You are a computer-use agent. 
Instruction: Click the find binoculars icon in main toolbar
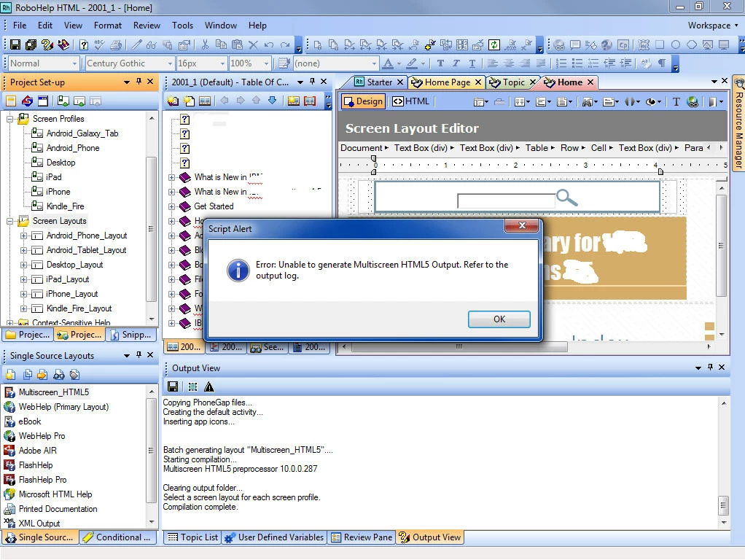(x=152, y=44)
